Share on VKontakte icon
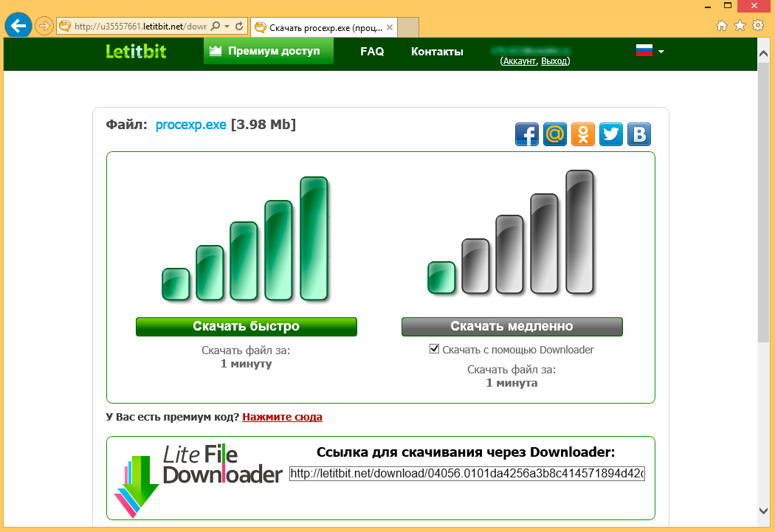Image resolution: width=775 pixels, height=532 pixels. click(x=639, y=134)
